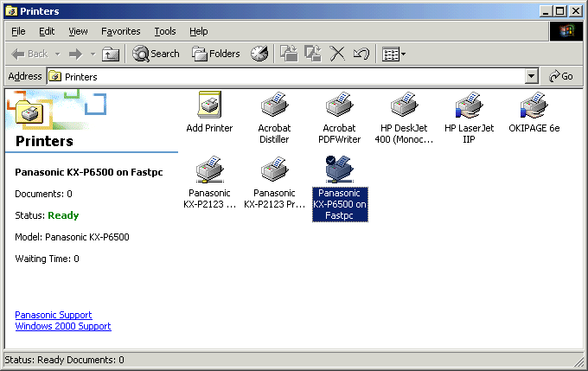Open the Favorites menu
588x371 pixels.
click(x=121, y=31)
